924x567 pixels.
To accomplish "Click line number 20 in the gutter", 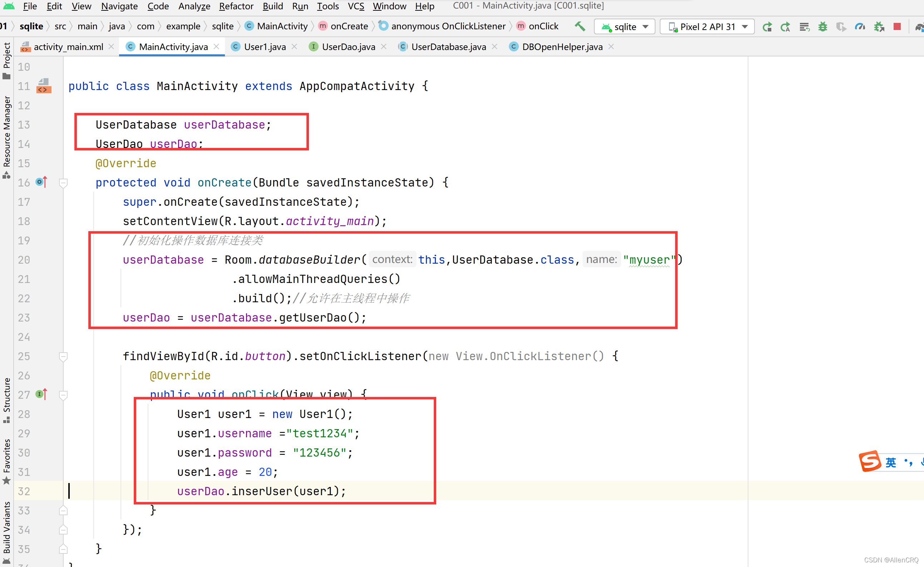I will 24,259.
